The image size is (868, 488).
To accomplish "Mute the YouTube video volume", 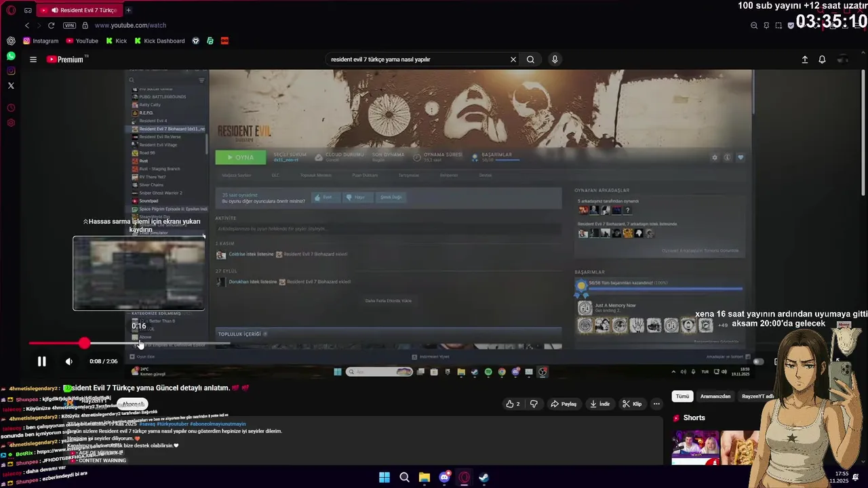I will pyautogui.click(x=68, y=361).
